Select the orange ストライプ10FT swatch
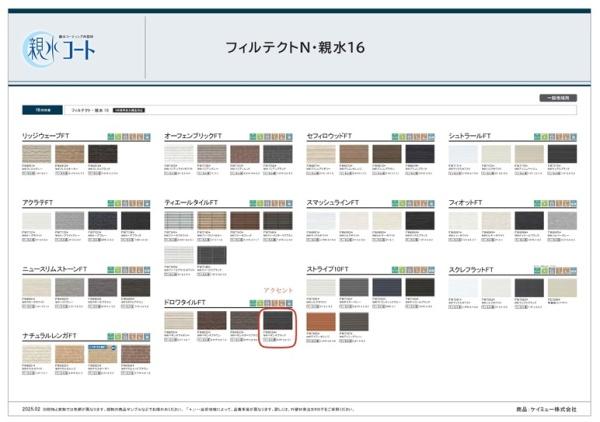Screen dimensions: 600x422 (321, 322)
